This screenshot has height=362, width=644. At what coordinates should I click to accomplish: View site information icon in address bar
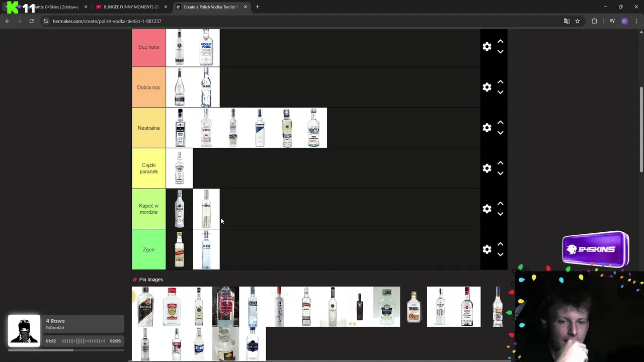tap(46, 21)
